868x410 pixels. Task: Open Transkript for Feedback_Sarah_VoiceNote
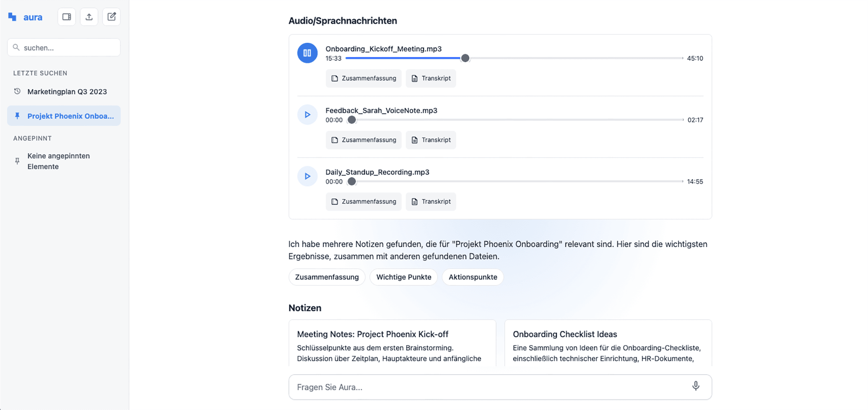[431, 140]
